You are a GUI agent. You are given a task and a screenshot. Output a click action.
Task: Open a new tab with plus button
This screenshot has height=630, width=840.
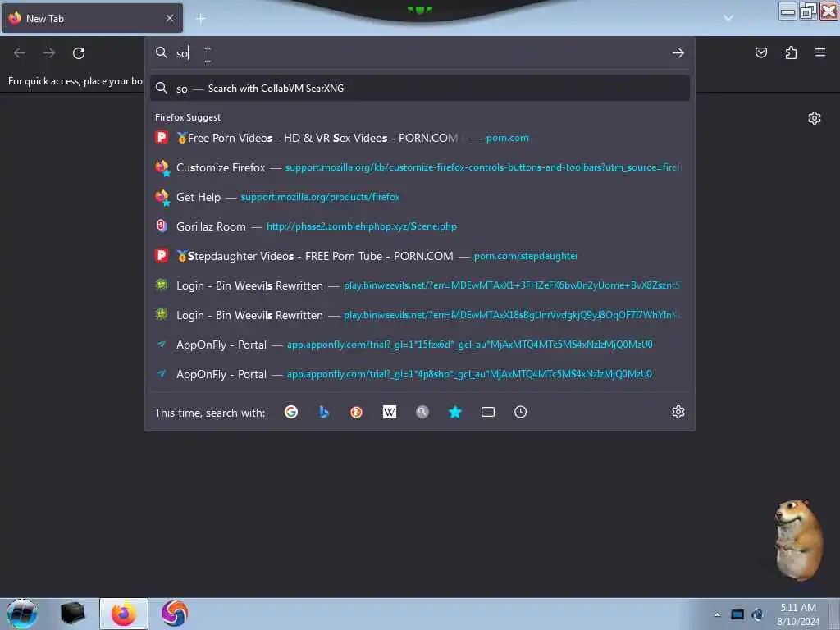tap(201, 19)
